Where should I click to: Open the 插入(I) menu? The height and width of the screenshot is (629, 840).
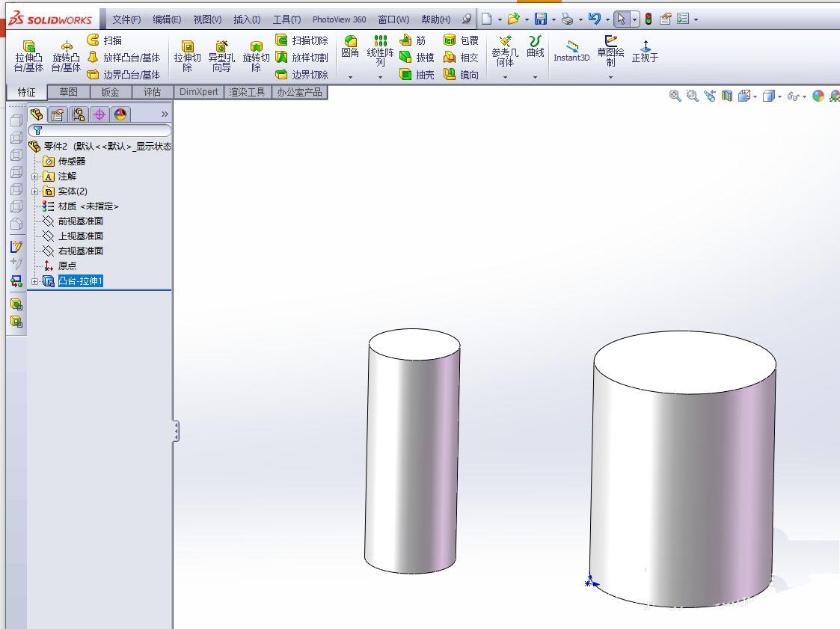click(x=247, y=19)
